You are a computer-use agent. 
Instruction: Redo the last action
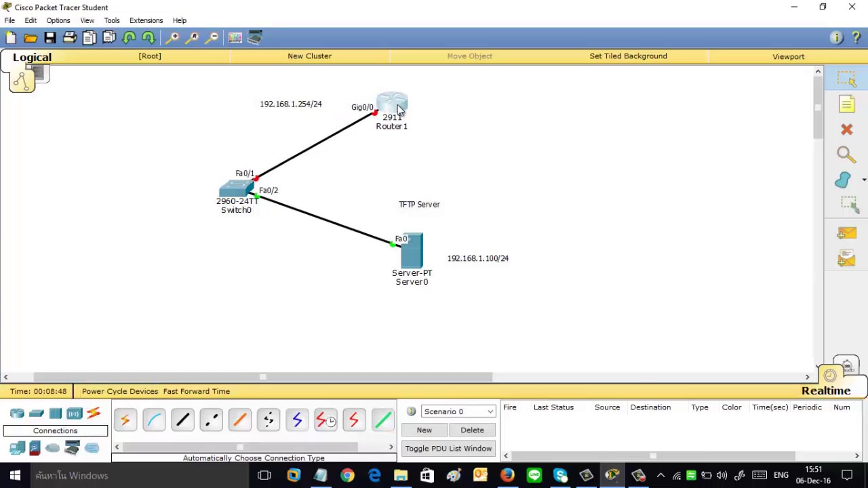click(149, 38)
